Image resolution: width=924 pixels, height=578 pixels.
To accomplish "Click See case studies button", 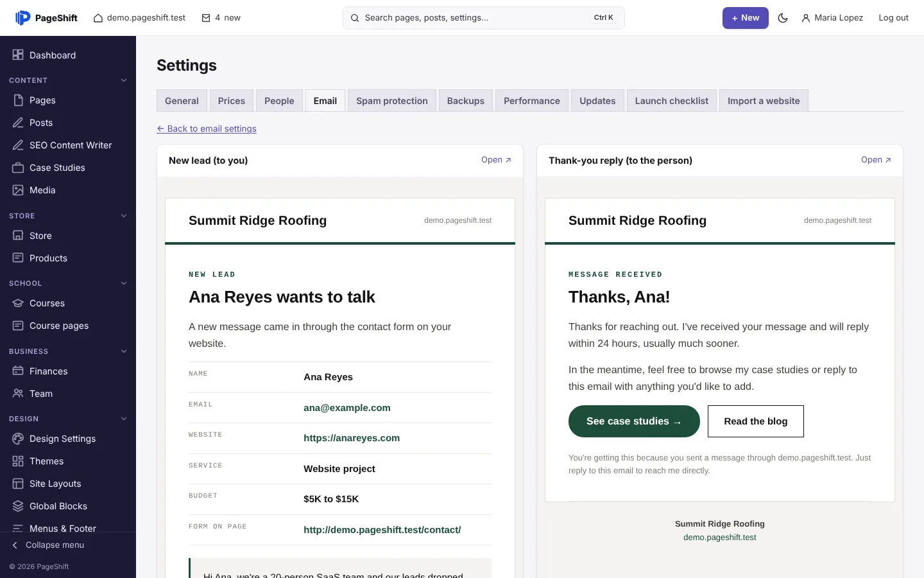I will 634,421.
